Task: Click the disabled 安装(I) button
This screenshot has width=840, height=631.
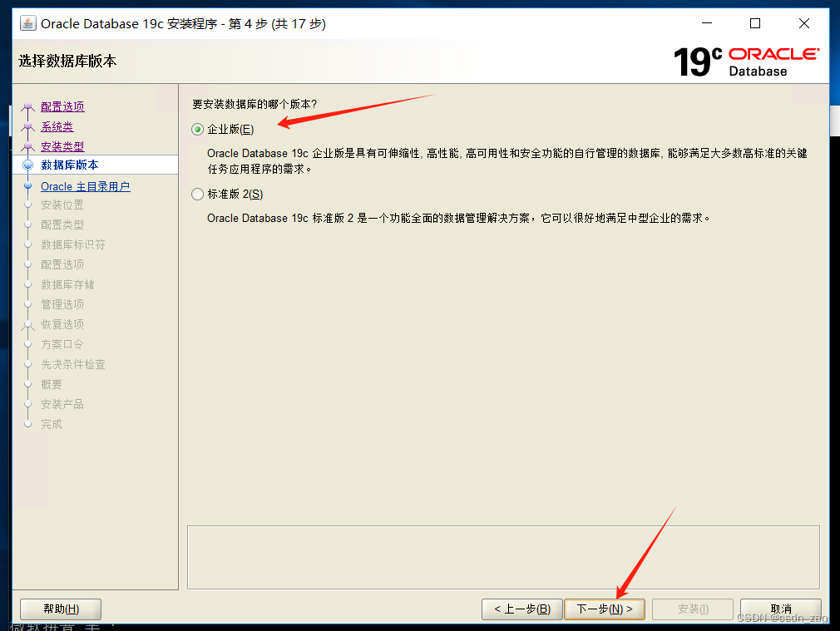Action: [693, 609]
